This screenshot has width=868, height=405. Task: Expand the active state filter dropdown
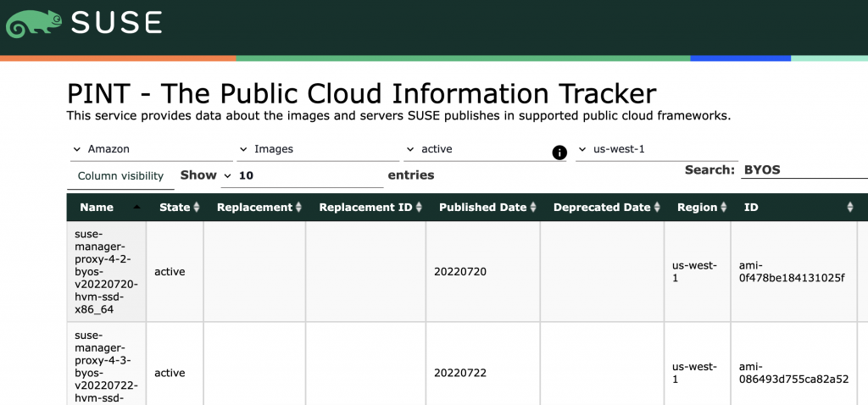(475, 149)
